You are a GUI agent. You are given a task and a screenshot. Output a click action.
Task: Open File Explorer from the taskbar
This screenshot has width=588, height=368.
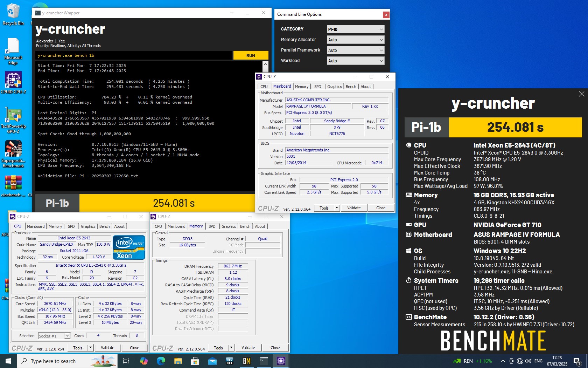click(178, 361)
